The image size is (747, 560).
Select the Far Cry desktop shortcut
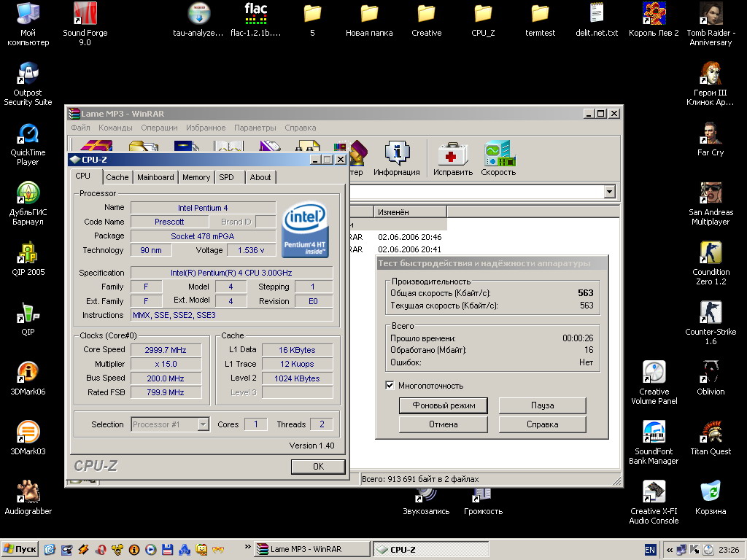tap(711, 139)
